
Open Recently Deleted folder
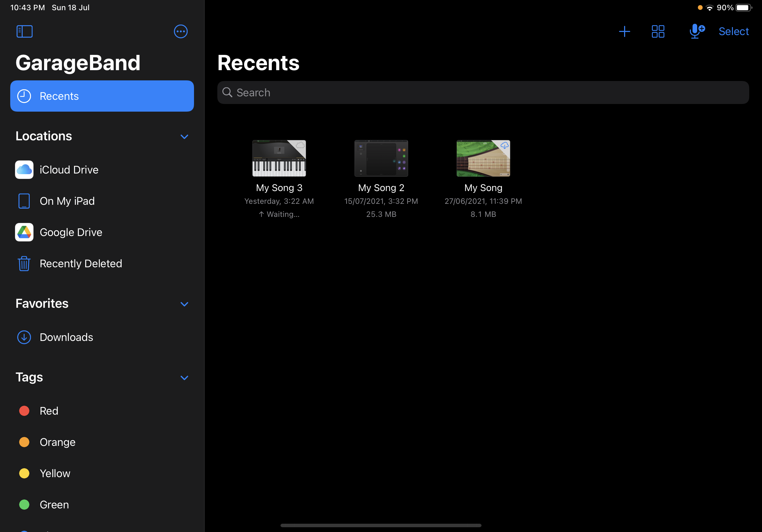[x=102, y=263]
